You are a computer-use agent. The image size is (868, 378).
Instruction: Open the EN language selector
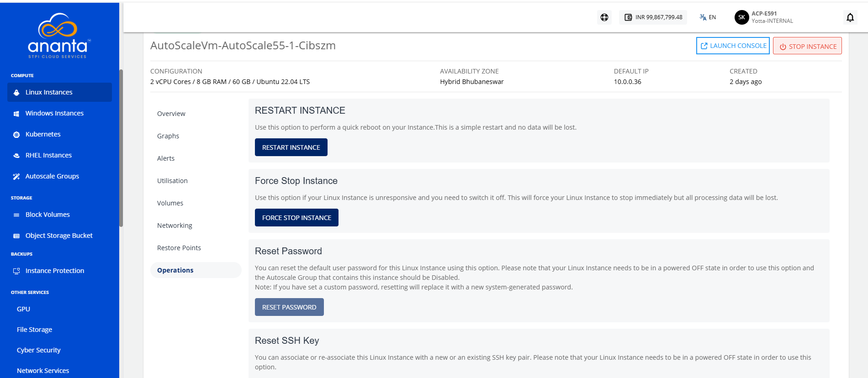708,17
